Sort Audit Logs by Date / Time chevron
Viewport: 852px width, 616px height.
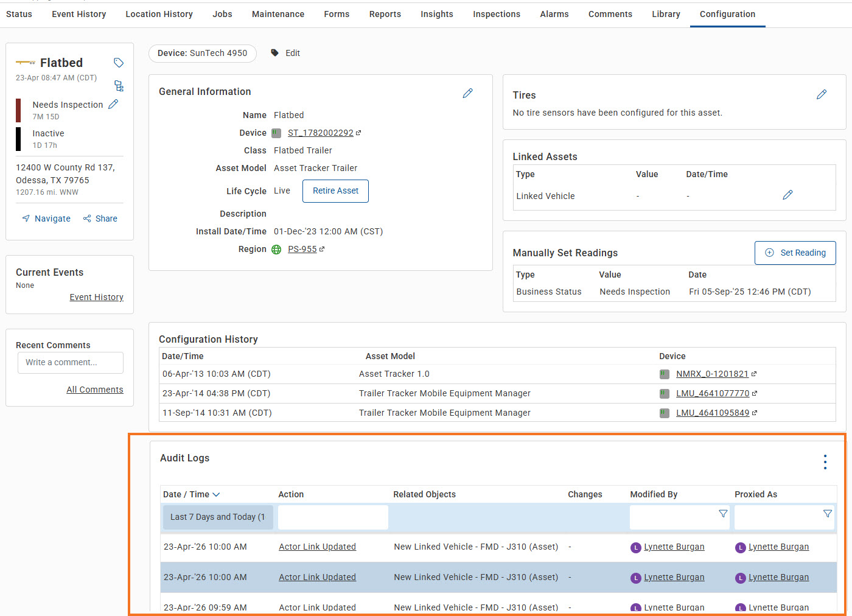[x=216, y=494]
